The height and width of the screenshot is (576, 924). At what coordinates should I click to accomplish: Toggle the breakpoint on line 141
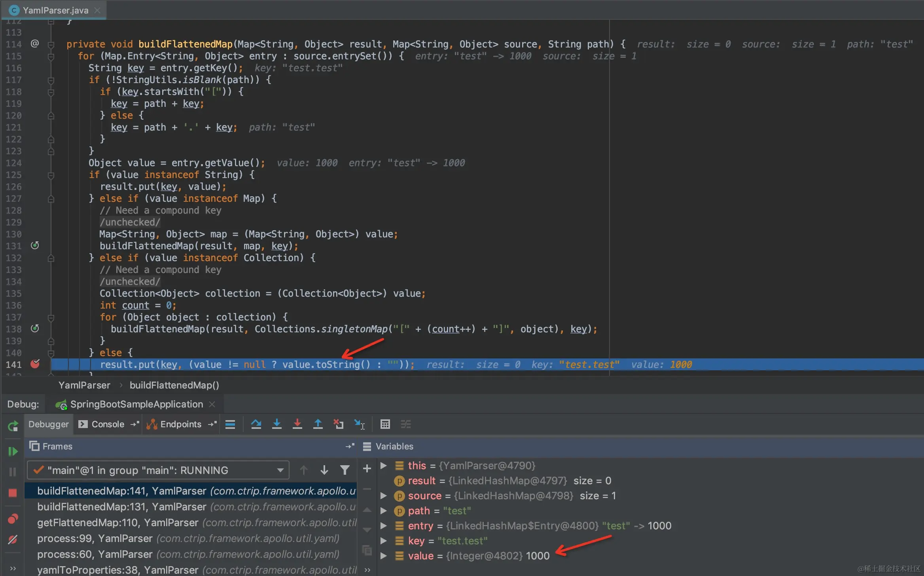tap(36, 364)
